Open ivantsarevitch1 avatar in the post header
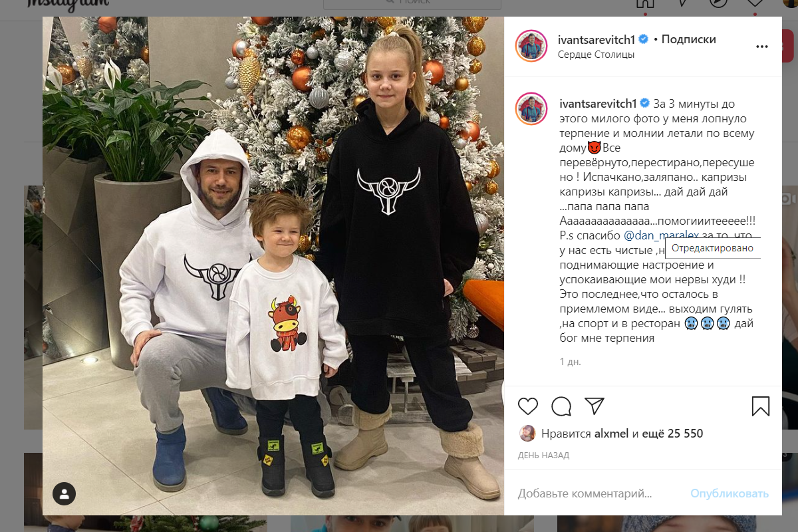This screenshot has width=798, height=532. point(531,47)
